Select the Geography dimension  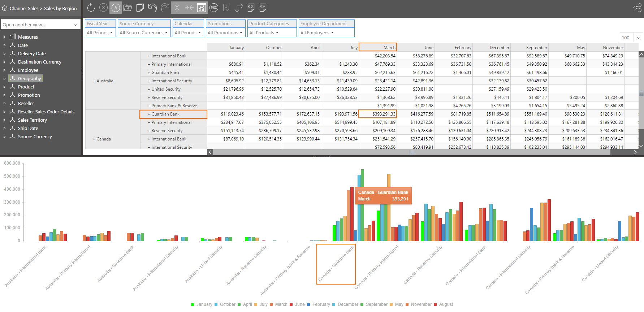[29, 78]
